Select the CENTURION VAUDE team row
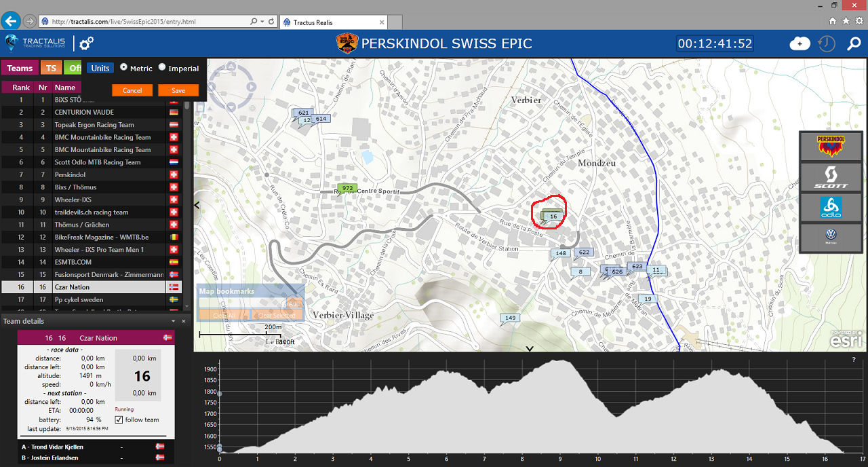868x467 pixels. click(92, 112)
